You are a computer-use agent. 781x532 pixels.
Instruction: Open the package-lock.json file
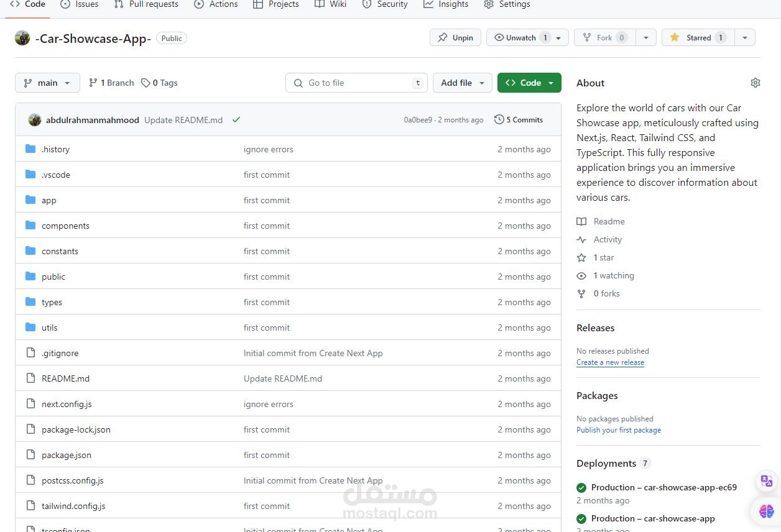pos(76,429)
